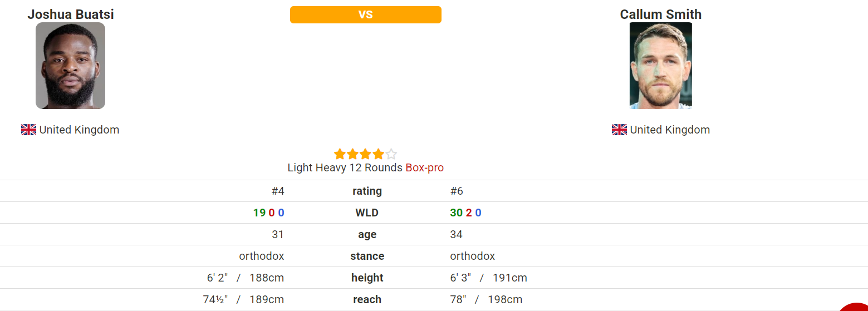Click the fourth gold rating star
This screenshot has height=311, width=868.
378,154
